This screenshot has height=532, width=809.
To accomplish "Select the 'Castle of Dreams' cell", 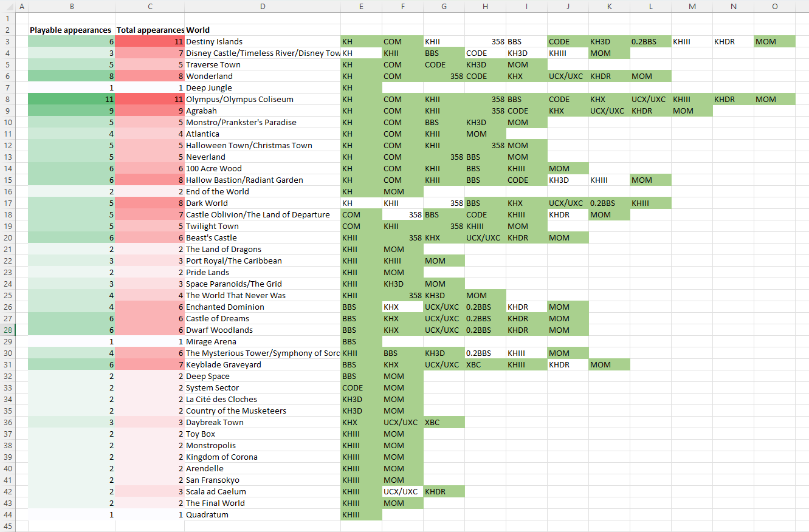I will coord(263,318).
